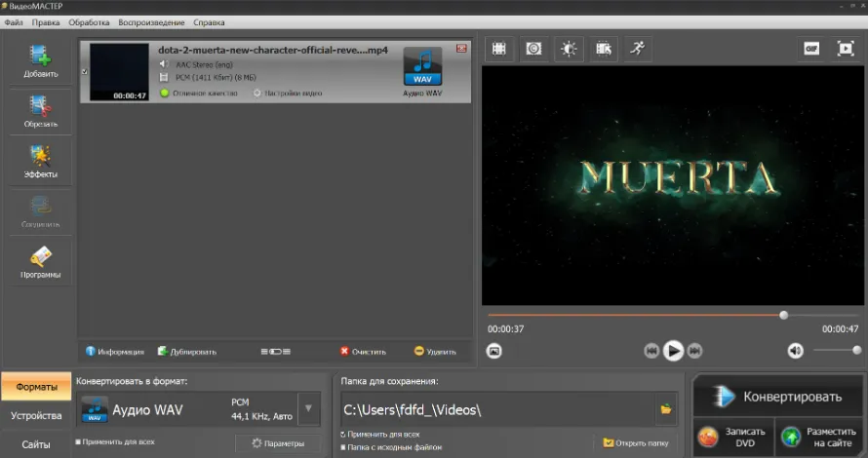Screen dimensions: 868x458
Task: Toggle the checkbox next to the video file
Action: 85,71
